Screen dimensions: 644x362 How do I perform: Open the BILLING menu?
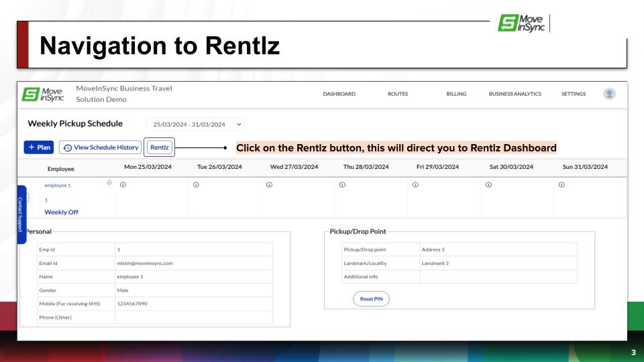(x=456, y=94)
